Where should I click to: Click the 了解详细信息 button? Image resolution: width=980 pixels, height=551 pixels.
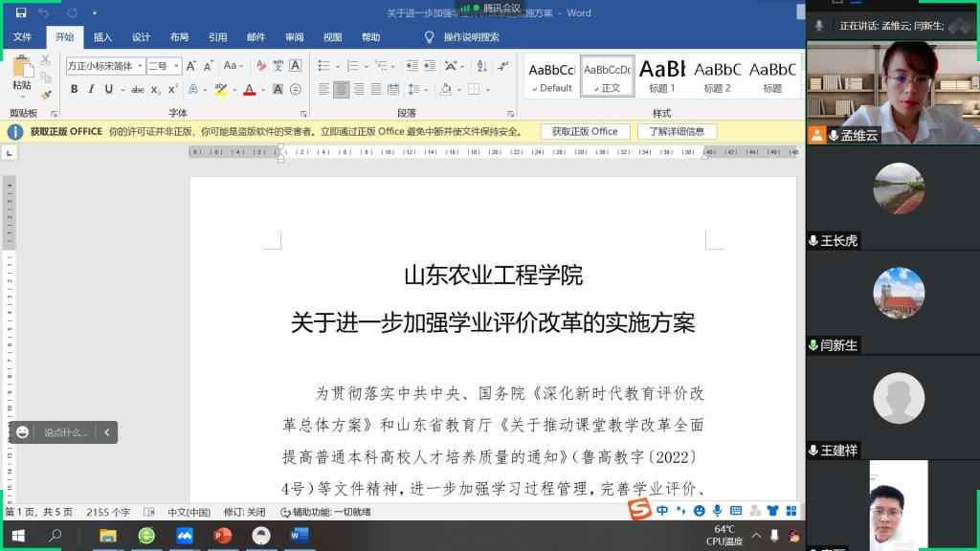(677, 131)
